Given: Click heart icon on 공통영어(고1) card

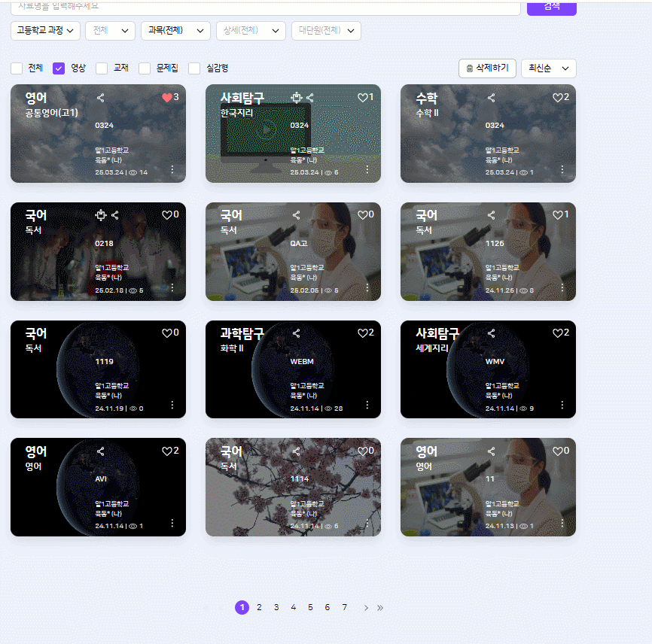Looking at the screenshot, I should click(x=167, y=97).
